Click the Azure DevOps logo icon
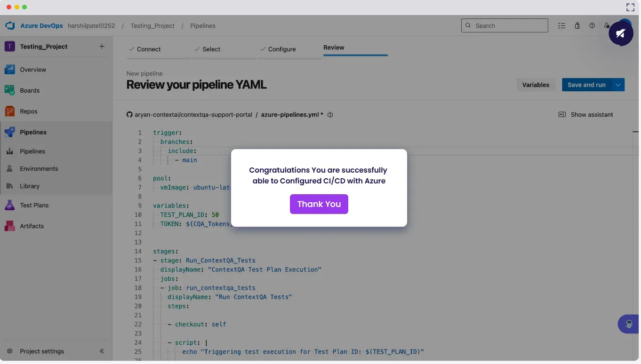The height and width of the screenshot is (364, 641). pyautogui.click(x=10, y=26)
